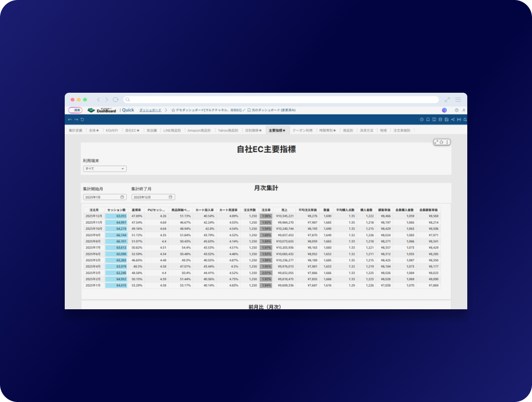Click the ダッシュボード breadcrumb link

150,110
